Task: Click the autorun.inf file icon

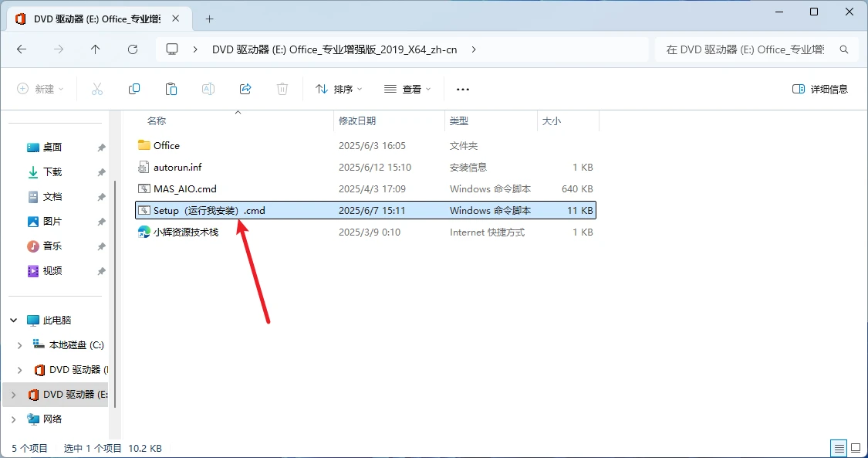Action: pyautogui.click(x=144, y=167)
